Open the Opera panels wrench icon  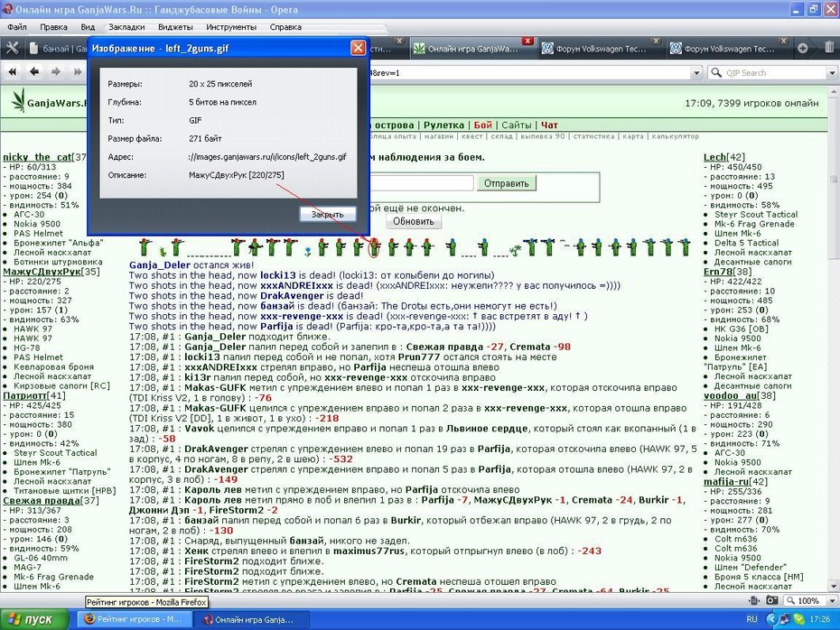pos(12,48)
